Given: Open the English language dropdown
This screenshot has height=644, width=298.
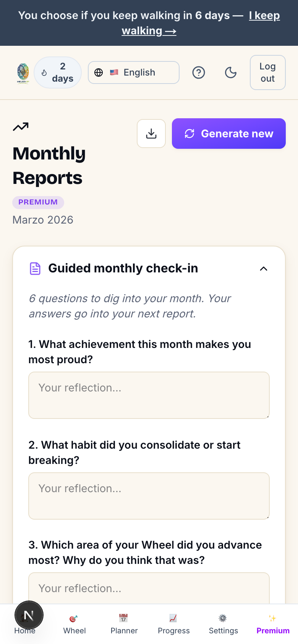Looking at the screenshot, I should (134, 72).
